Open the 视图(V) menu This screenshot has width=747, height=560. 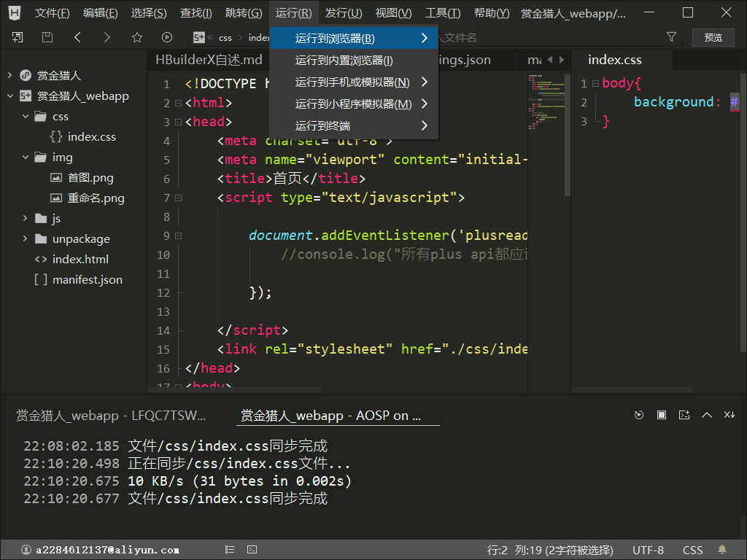point(393,13)
